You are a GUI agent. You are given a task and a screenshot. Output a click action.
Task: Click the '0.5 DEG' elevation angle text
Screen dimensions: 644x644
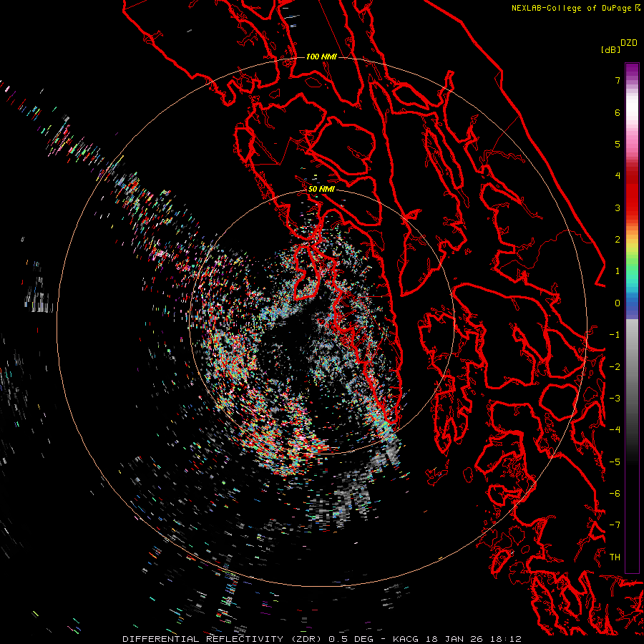pyautogui.click(x=351, y=639)
